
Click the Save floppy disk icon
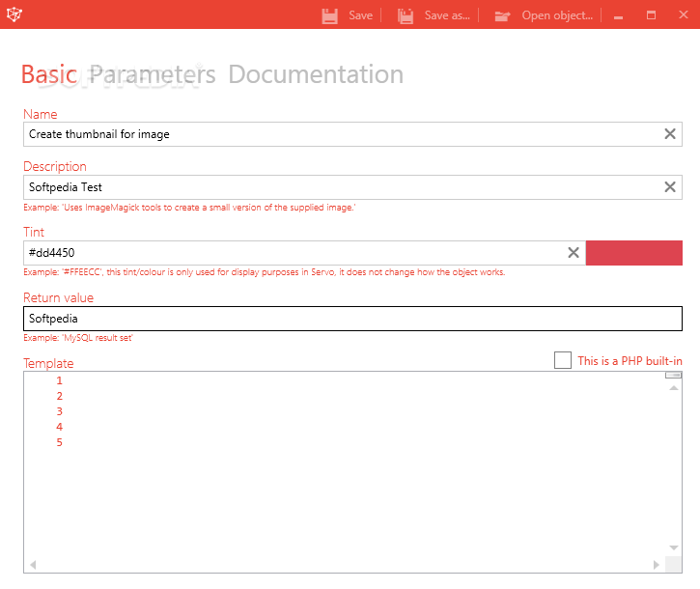click(330, 15)
